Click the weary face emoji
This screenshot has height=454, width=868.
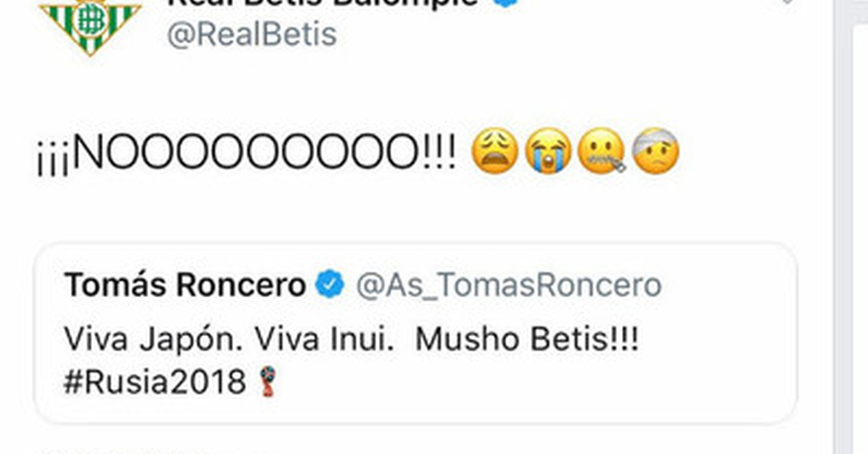(x=495, y=151)
